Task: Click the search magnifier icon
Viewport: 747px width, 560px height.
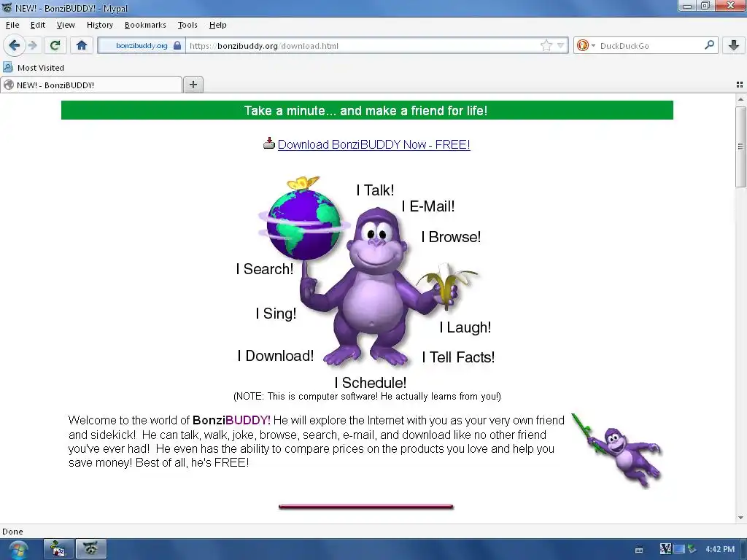Action: point(709,45)
